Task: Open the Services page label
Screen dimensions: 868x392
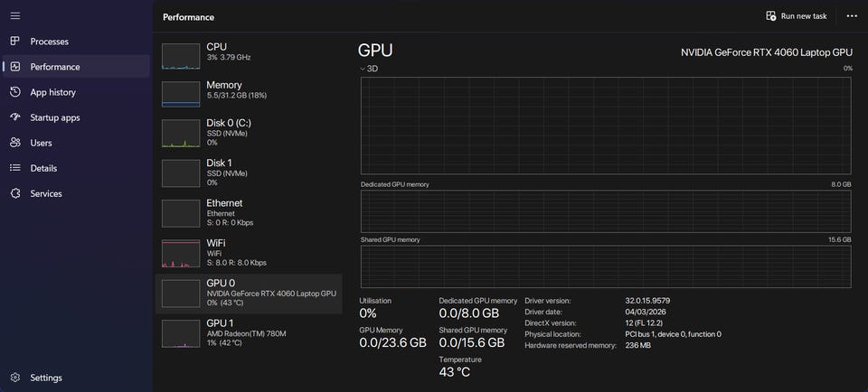Action: [46, 193]
